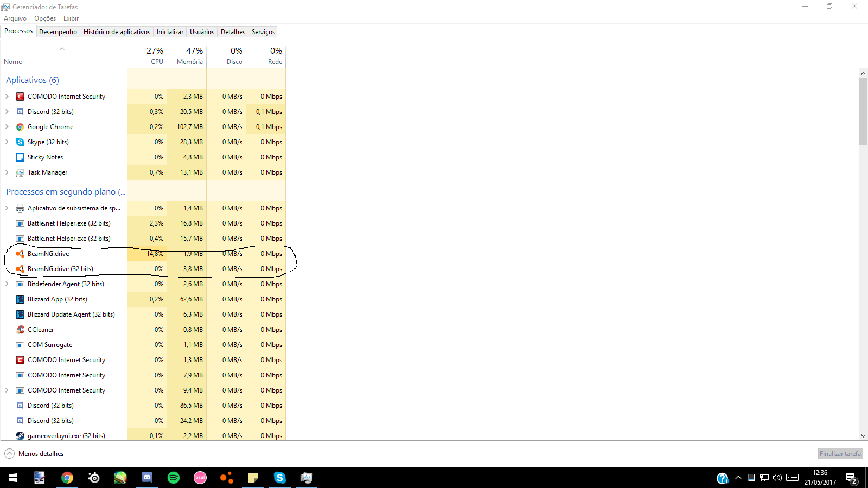This screenshot has height=488, width=868.
Task: Click the Blizzard Update Agent icon
Action: [x=20, y=314]
